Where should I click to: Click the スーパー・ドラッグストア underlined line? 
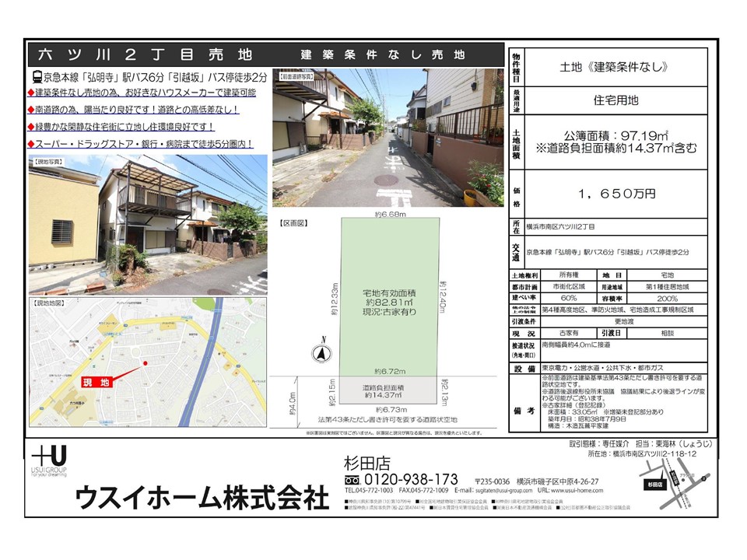point(143,144)
